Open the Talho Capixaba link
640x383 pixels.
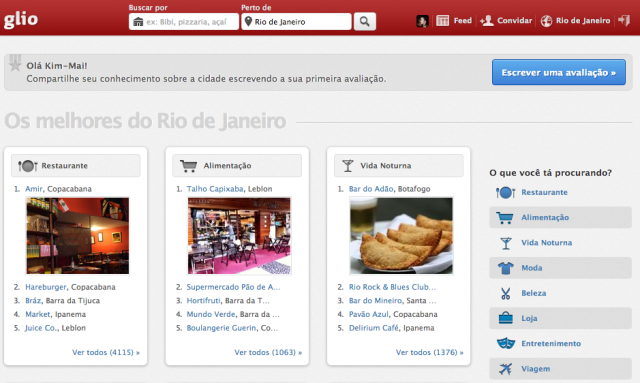pos(215,189)
